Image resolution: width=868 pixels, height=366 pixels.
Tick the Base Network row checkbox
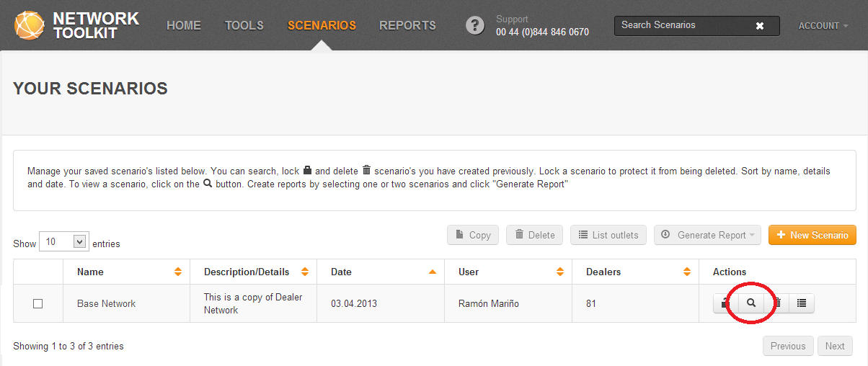38,304
